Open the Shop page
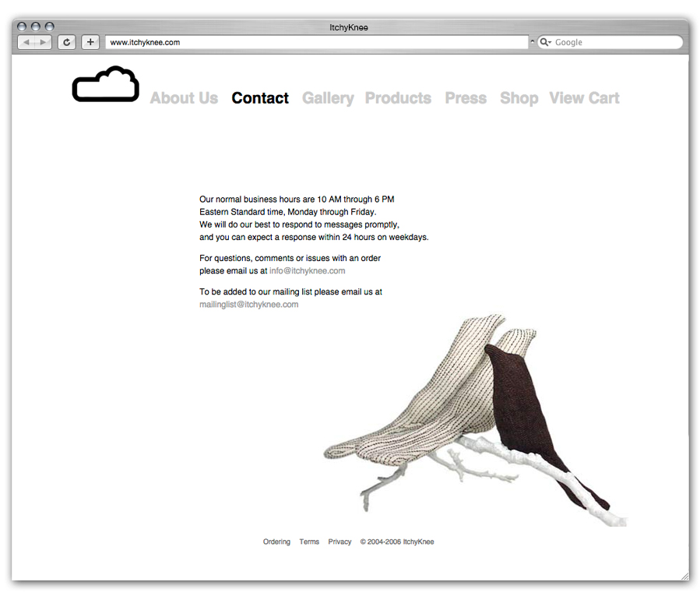Screen dimensions: 700x600 click(519, 98)
